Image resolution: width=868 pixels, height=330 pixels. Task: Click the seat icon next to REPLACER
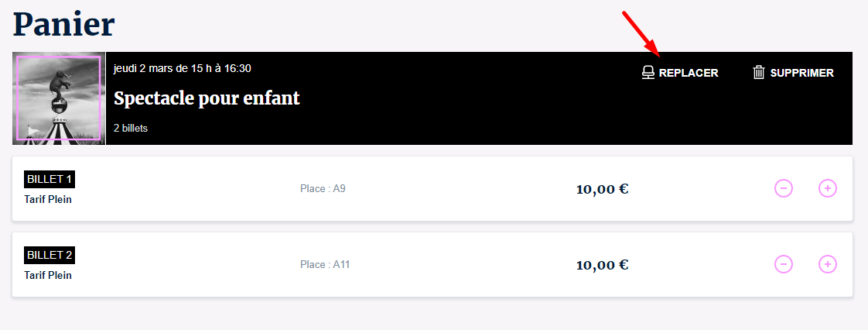coord(648,73)
